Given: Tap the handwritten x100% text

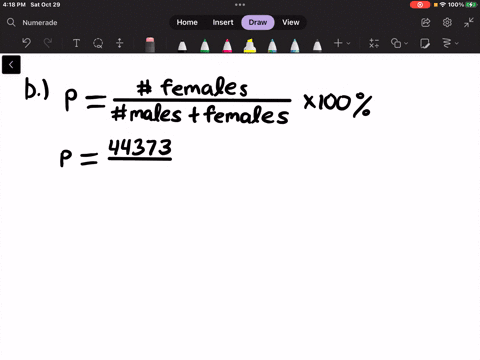Looking at the screenshot, I should click(337, 104).
